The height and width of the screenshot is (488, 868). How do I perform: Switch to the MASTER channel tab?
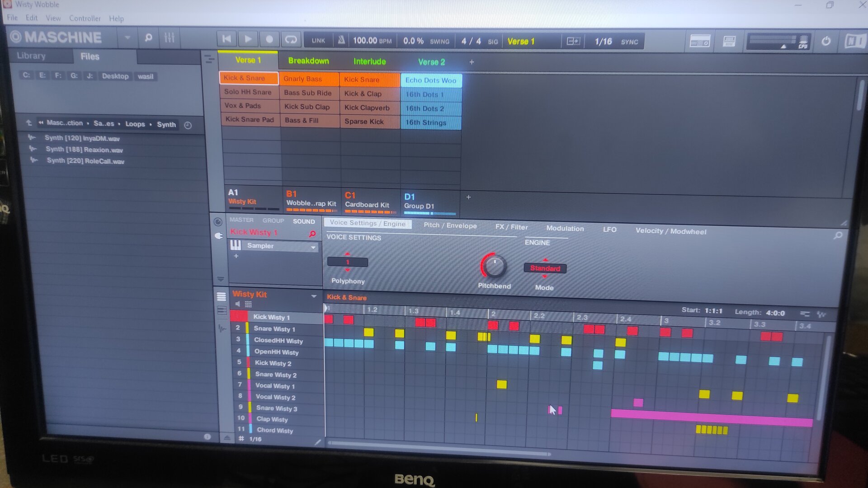click(x=241, y=220)
